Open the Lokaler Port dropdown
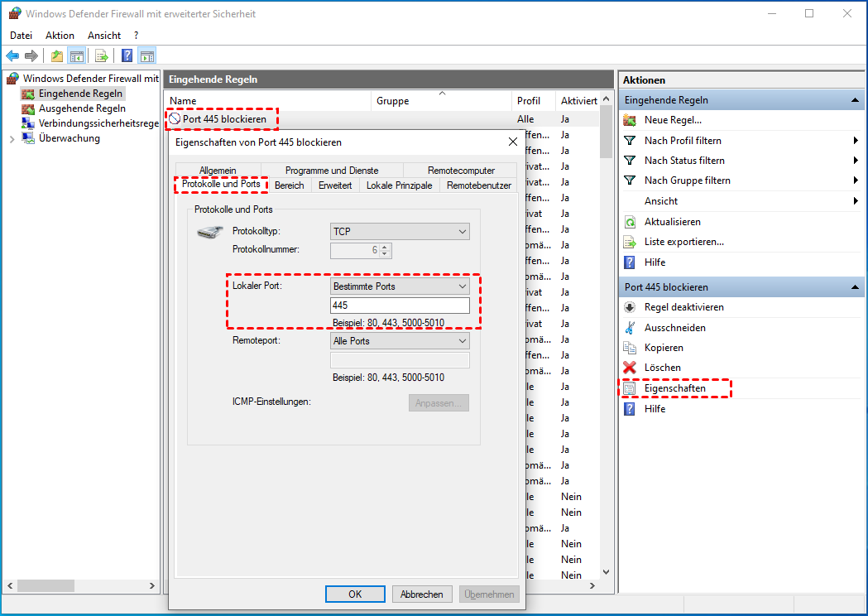The height and width of the screenshot is (616, 868). (x=400, y=286)
